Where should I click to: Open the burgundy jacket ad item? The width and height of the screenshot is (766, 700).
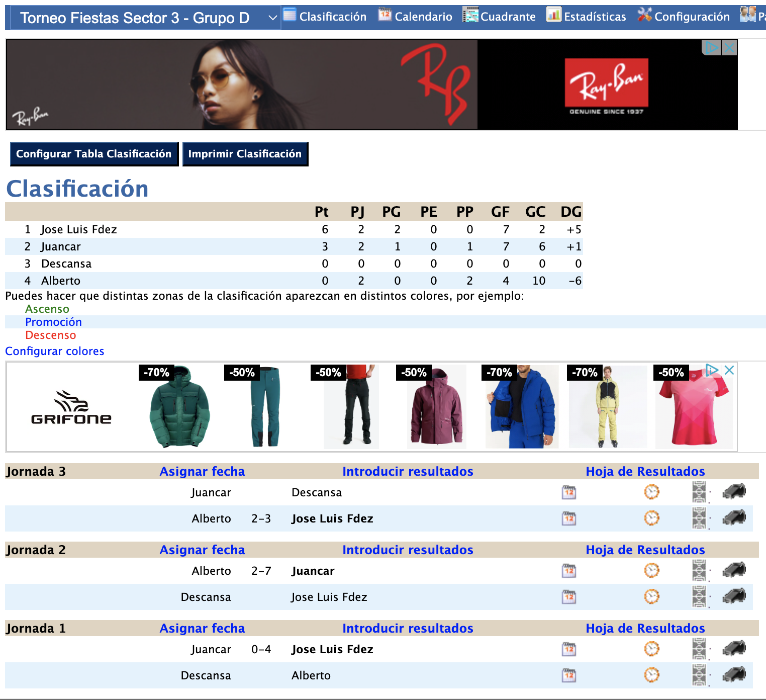436,406
